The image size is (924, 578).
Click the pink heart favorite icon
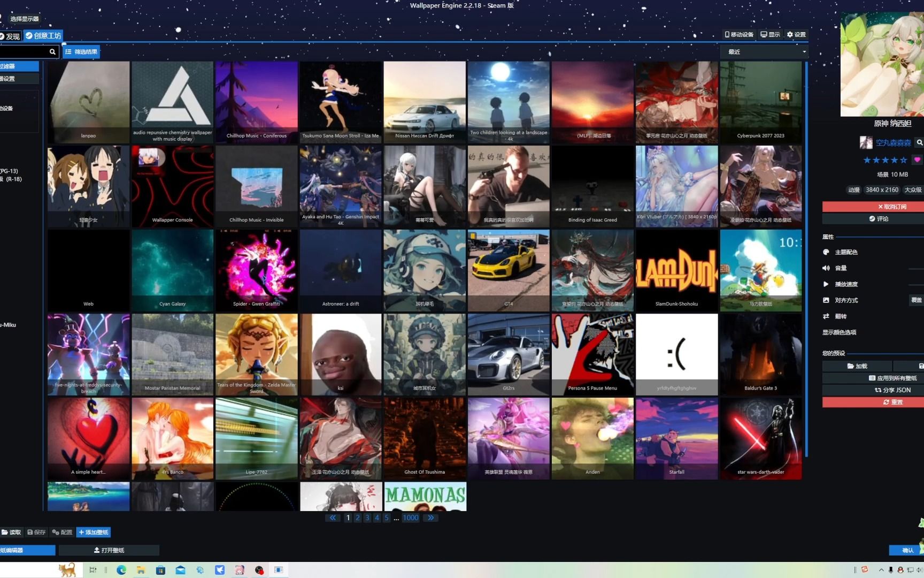[x=918, y=160]
